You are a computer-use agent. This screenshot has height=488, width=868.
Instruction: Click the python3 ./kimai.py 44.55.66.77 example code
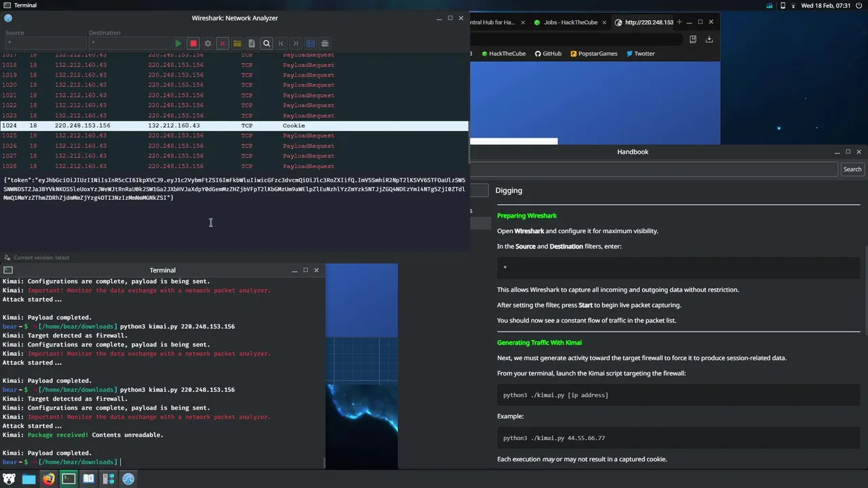coord(678,438)
